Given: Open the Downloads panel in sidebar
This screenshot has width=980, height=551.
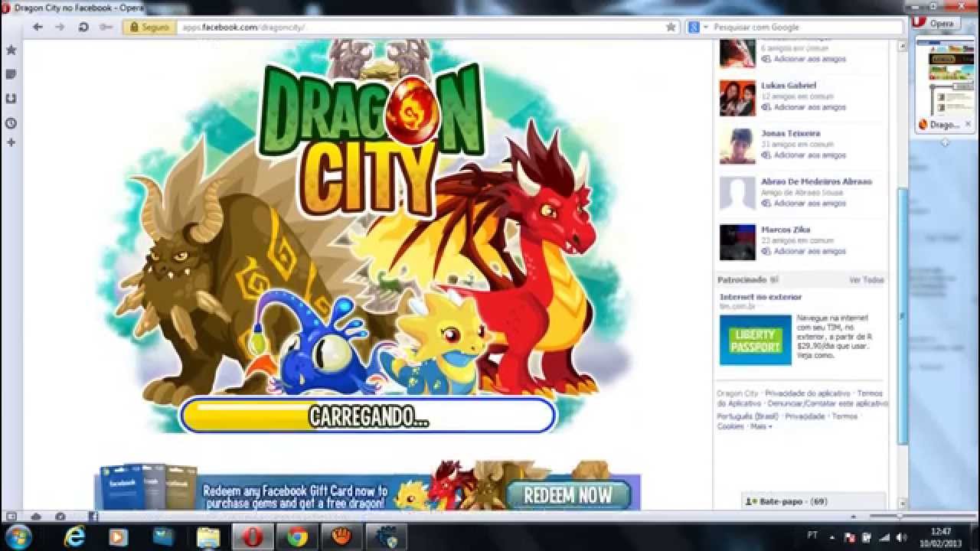Looking at the screenshot, I should tap(11, 99).
